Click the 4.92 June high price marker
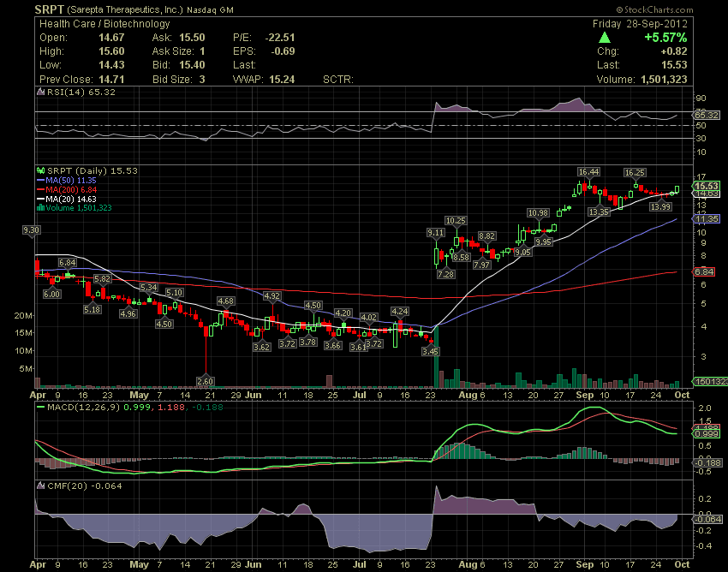The width and height of the screenshot is (728, 572). (x=272, y=295)
